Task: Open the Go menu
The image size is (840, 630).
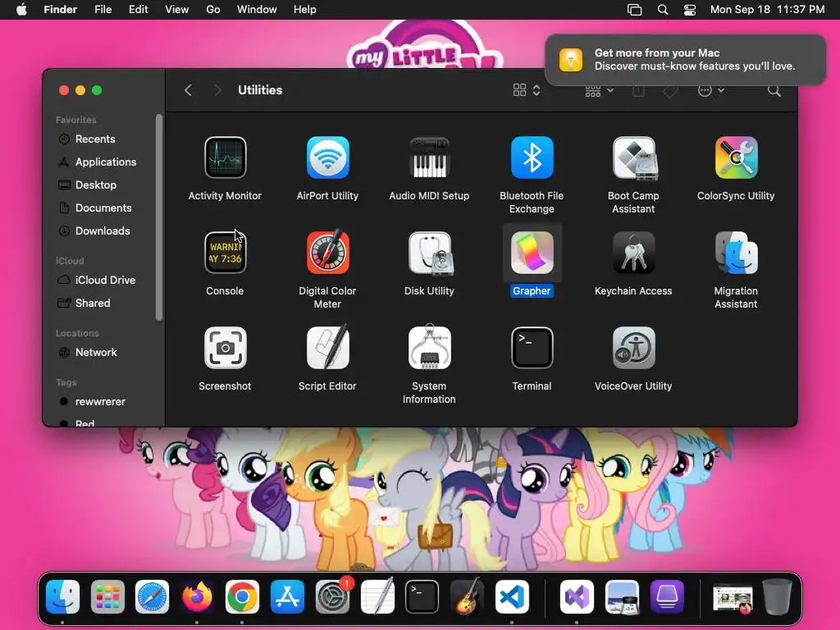Action: click(x=213, y=10)
